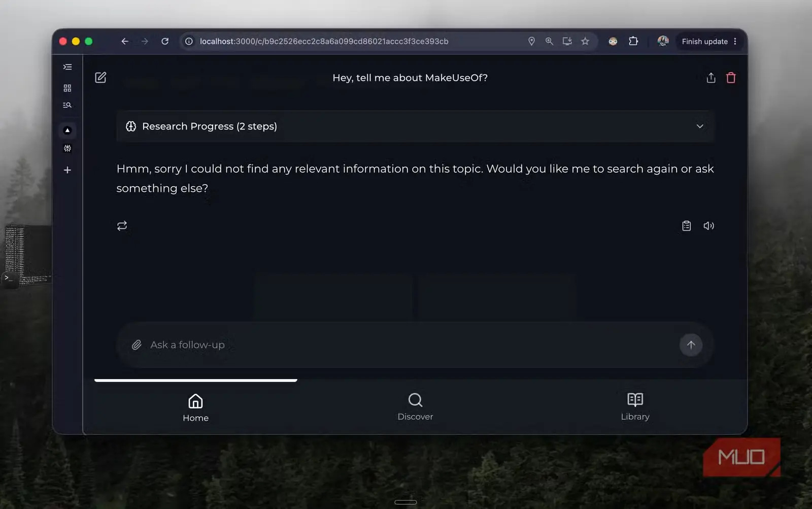Click the Finish update button
The width and height of the screenshot is (812, 509).
coord(704,42)
